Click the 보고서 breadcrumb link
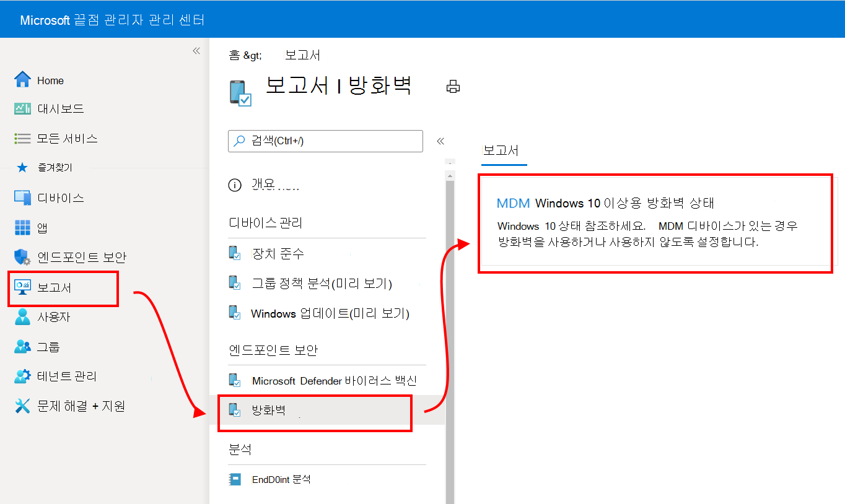The width and height of the screenshot is (845, 504). click(x=303, y=56)
